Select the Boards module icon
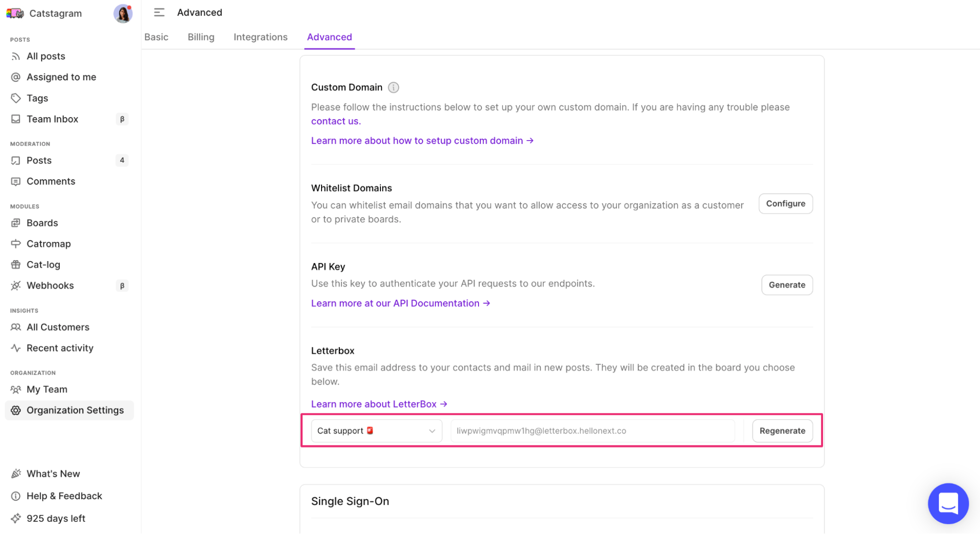The image size is (980, 534). [x=16, y=223]
